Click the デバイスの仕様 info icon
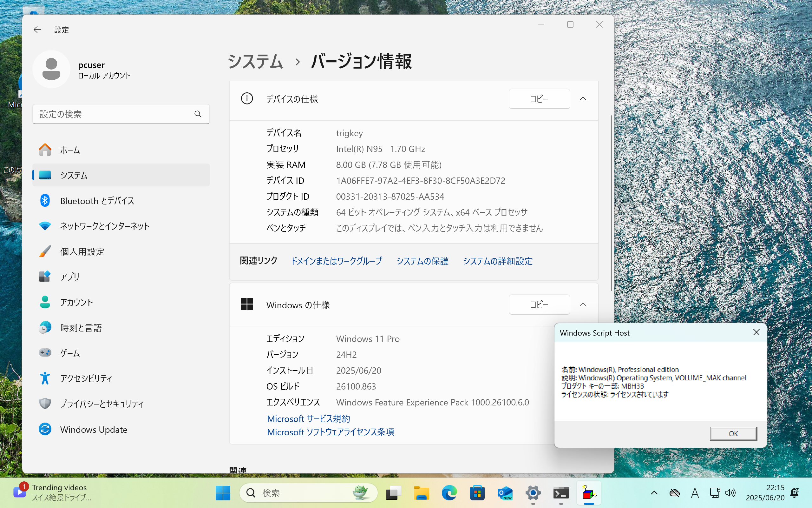The height and width of the screenshot is (508, 812). click(247, 98)
